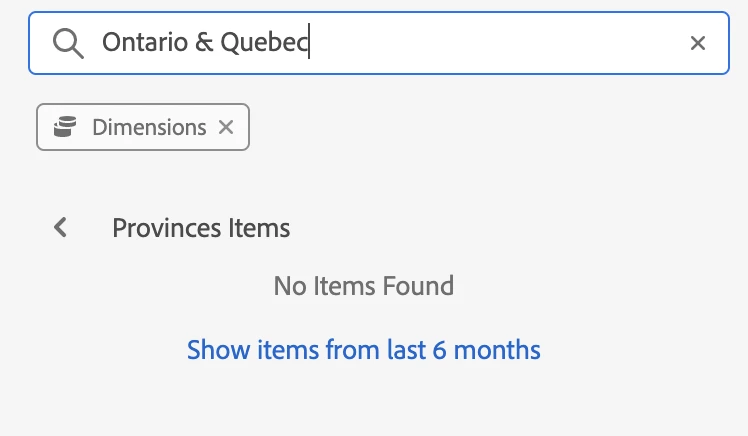
Task: Click empty space right of the search text
Action: click(x=500, y=43)
